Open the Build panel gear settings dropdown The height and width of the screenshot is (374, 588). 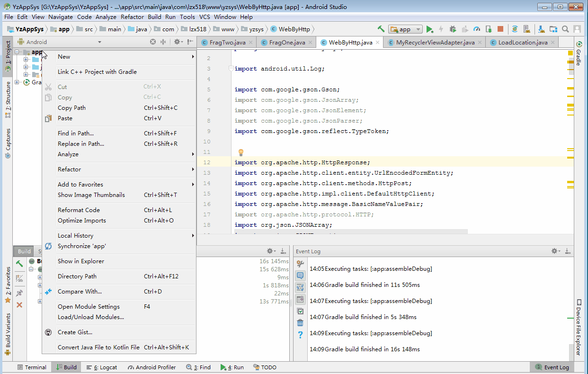[x=271, y=251]
